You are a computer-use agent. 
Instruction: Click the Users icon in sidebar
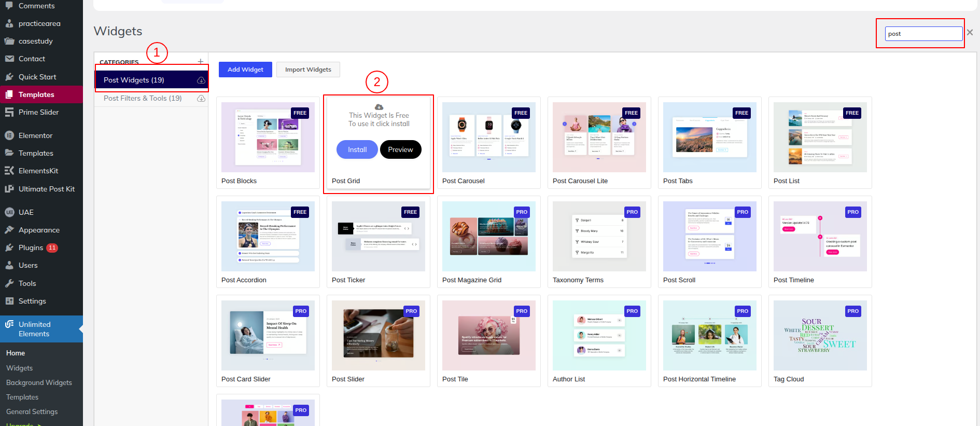(9, 265)
